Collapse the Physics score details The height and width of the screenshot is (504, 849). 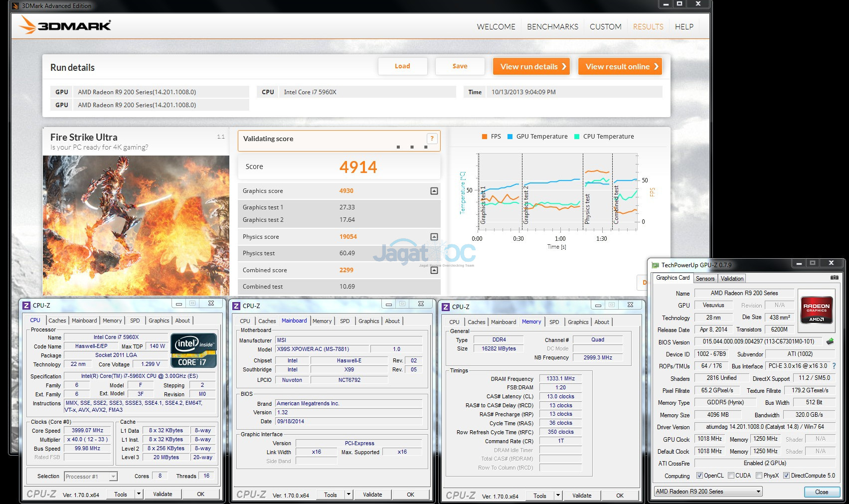[x=434, y=237]
